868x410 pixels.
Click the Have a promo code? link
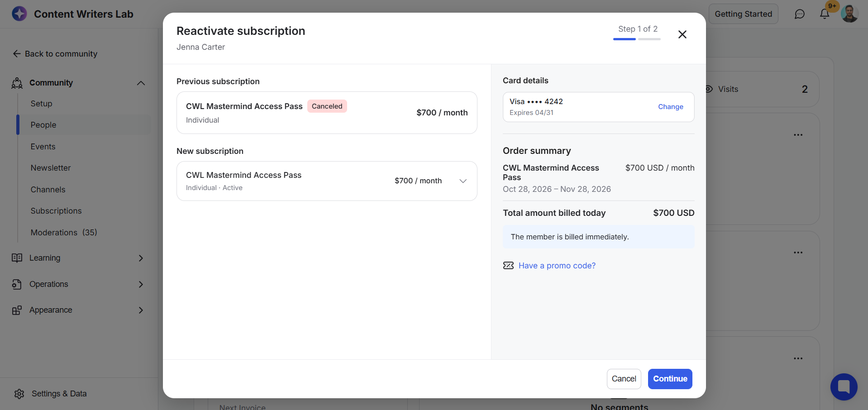pyautogui.click(x=557, y=266)
